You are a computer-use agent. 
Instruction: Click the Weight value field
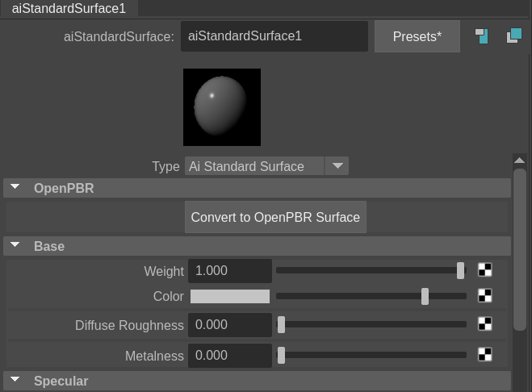click(230, 271)
